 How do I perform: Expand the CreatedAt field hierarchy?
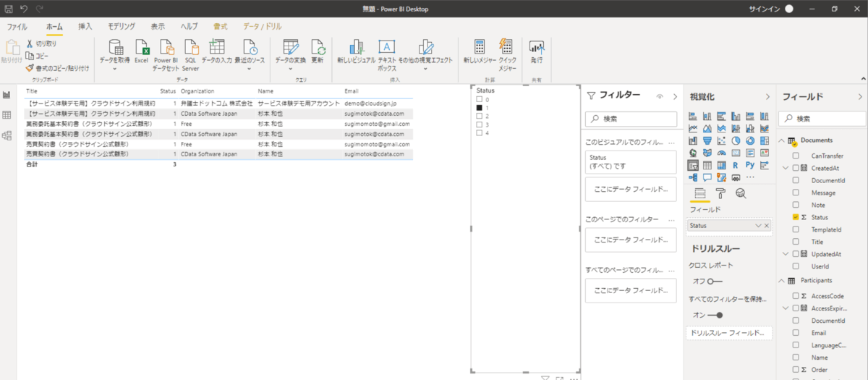[786, 168]
